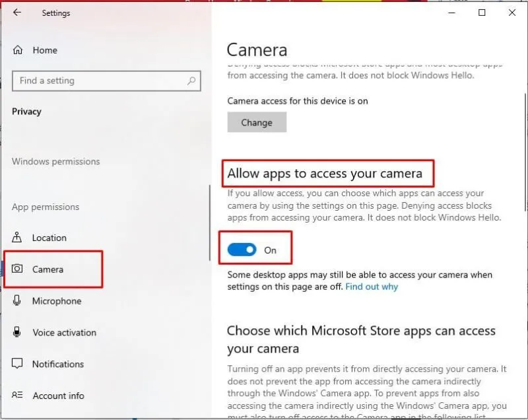Click the App permissions section label
Viewport: 528px width, 420px height.
click(x=46, y=207)
